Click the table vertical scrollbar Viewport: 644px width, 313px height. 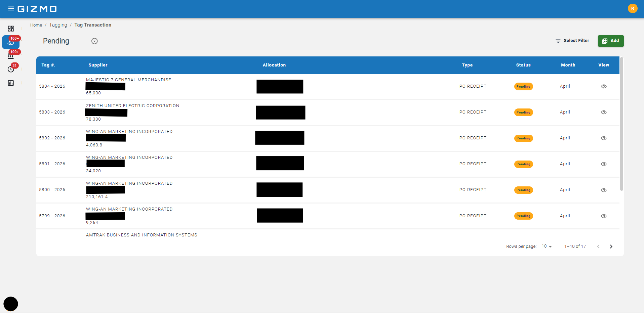coord(621,124)
